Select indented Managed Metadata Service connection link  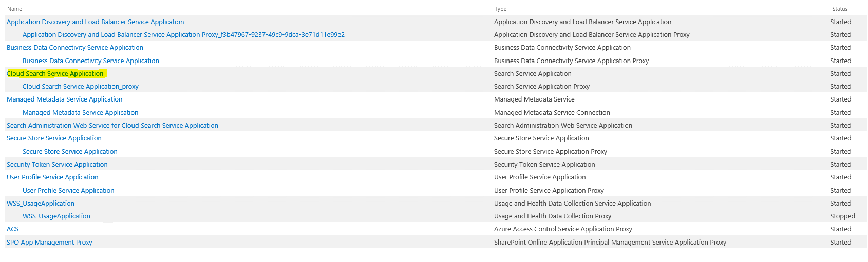[81, 112]
